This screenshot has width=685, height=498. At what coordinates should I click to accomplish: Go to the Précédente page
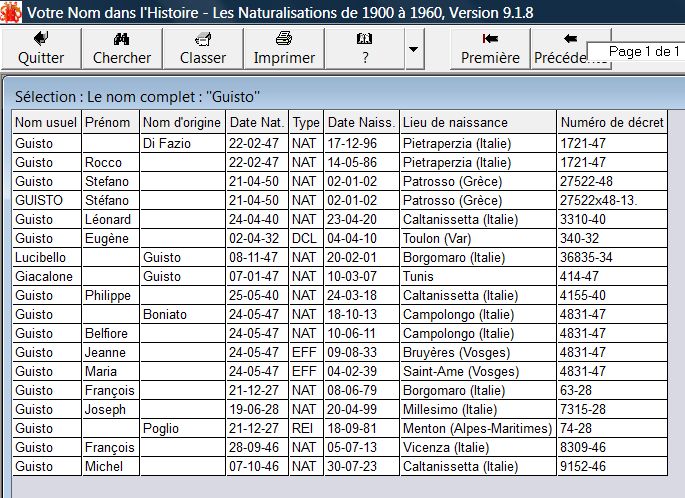[559, 48]
